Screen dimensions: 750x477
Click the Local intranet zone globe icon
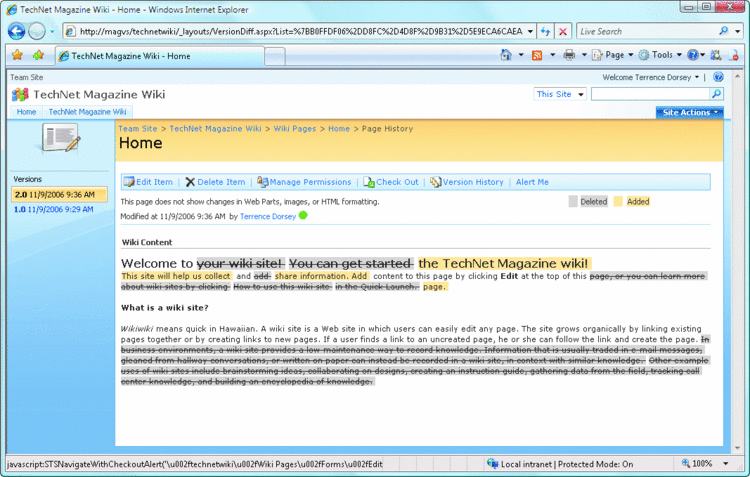(x=492, y=463)
